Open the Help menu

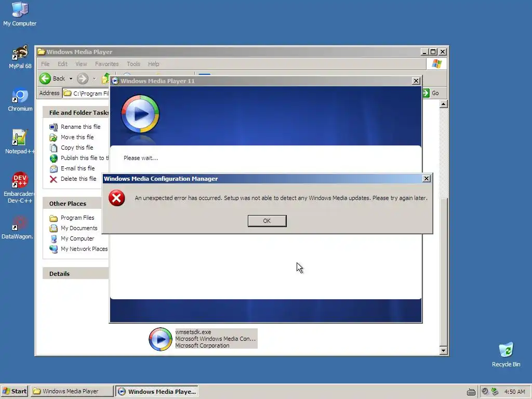(x=153, y=64)
